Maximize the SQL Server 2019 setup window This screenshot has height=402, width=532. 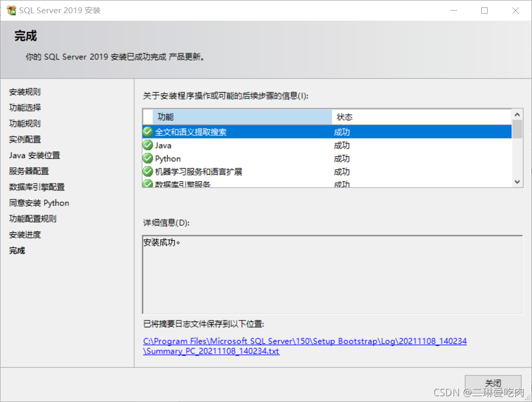coord(484,11)
